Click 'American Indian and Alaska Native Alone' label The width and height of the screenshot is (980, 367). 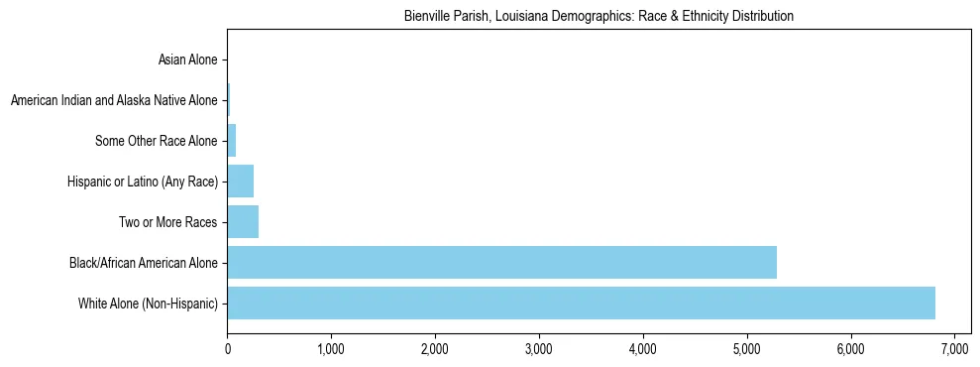click(114, 100)
